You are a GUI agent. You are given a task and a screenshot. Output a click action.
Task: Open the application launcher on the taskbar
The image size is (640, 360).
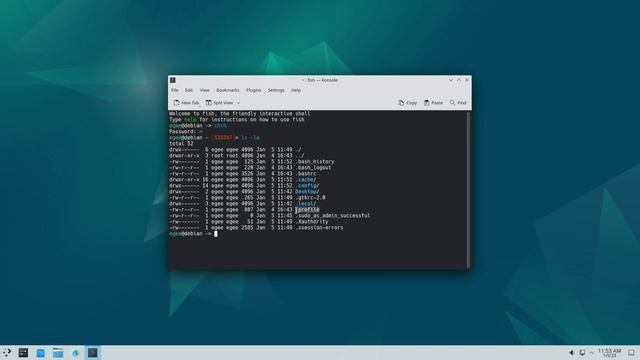[x=7, y=353]
